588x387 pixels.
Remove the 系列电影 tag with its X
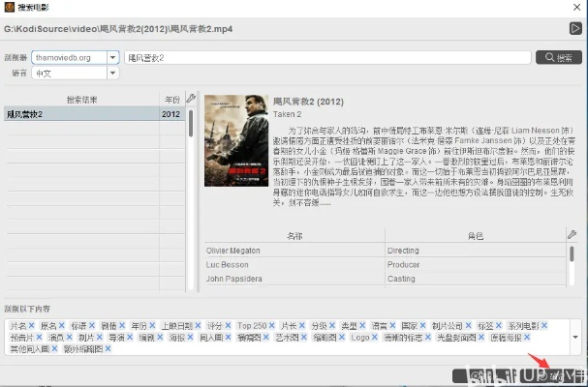pyautogui.click(x=544, y=325)
